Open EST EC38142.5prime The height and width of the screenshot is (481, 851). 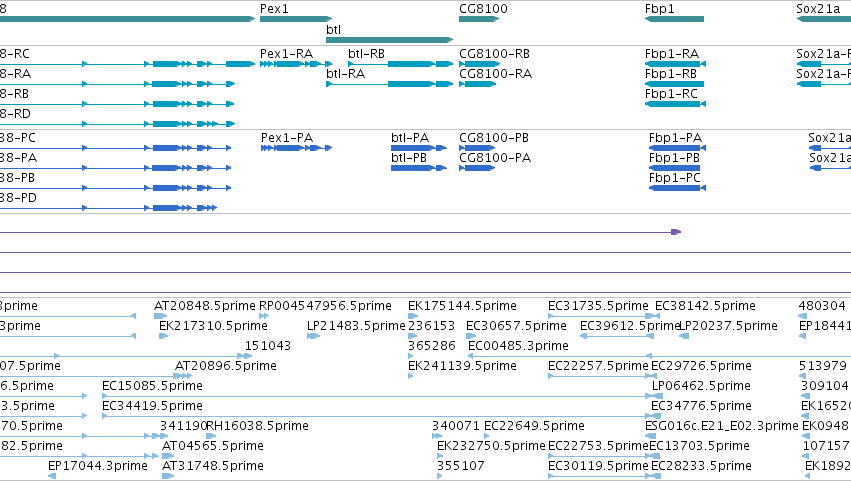705,306
